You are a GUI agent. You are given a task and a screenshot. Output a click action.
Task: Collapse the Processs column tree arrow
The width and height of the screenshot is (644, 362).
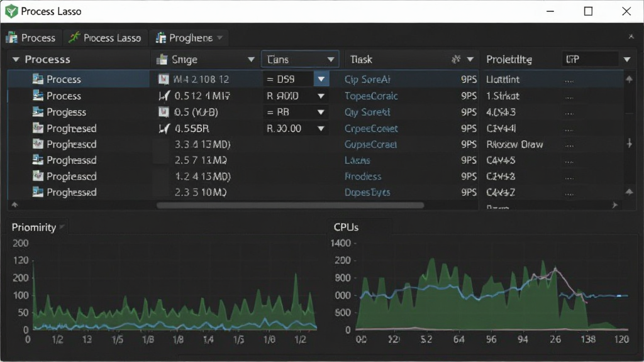coord(16,60)
